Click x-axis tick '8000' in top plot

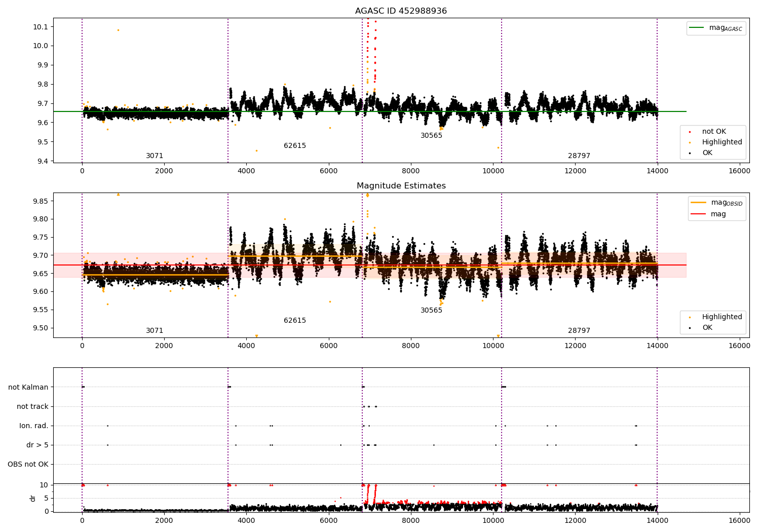411,171
